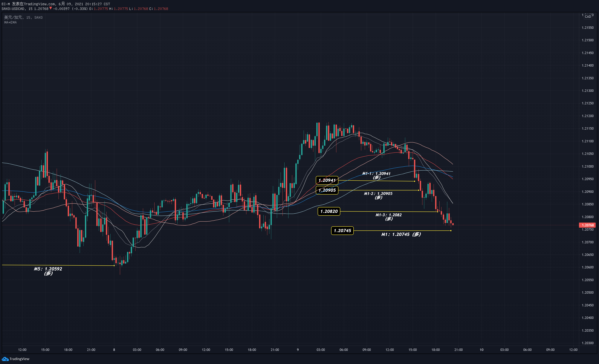Open the MA+EMA indicator legend

(10, 22)
